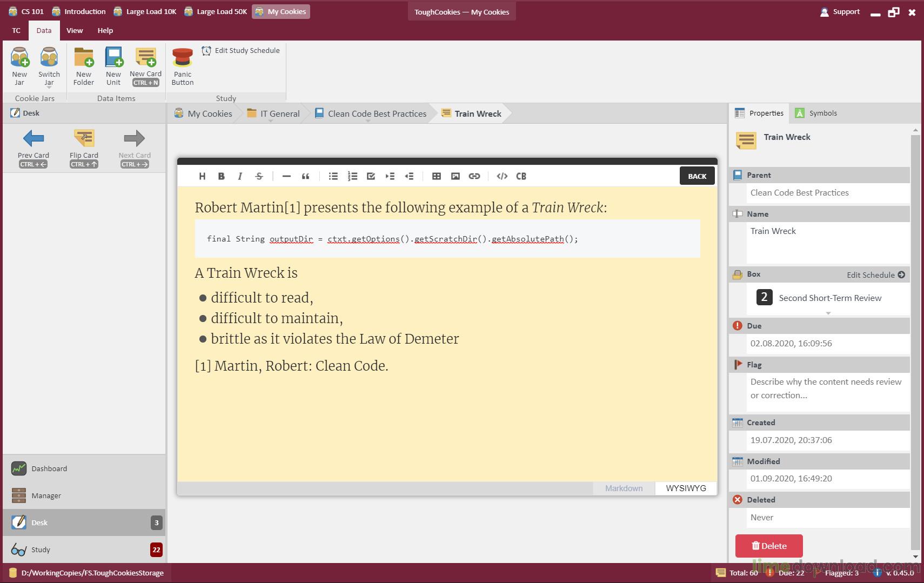Screen dimensions: 924x583
Task: Insert an image via editor toolbar
Action: click(x=456, y=176)
